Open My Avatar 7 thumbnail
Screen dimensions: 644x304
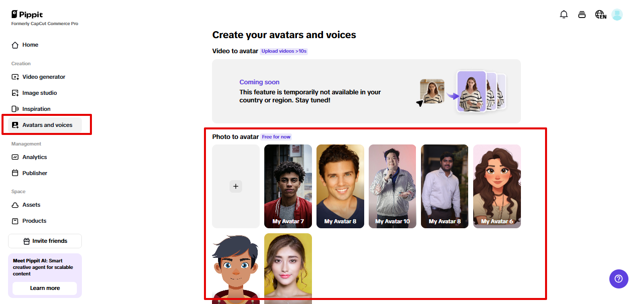(x=288, y=186)
